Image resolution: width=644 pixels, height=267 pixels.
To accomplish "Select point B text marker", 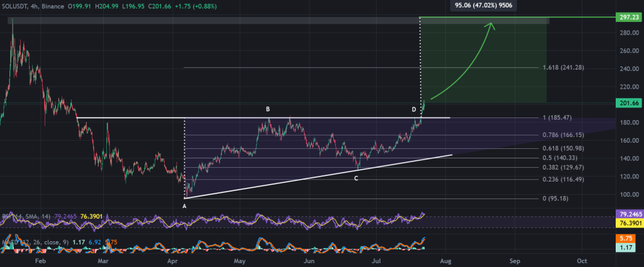I will coord(268,109).
